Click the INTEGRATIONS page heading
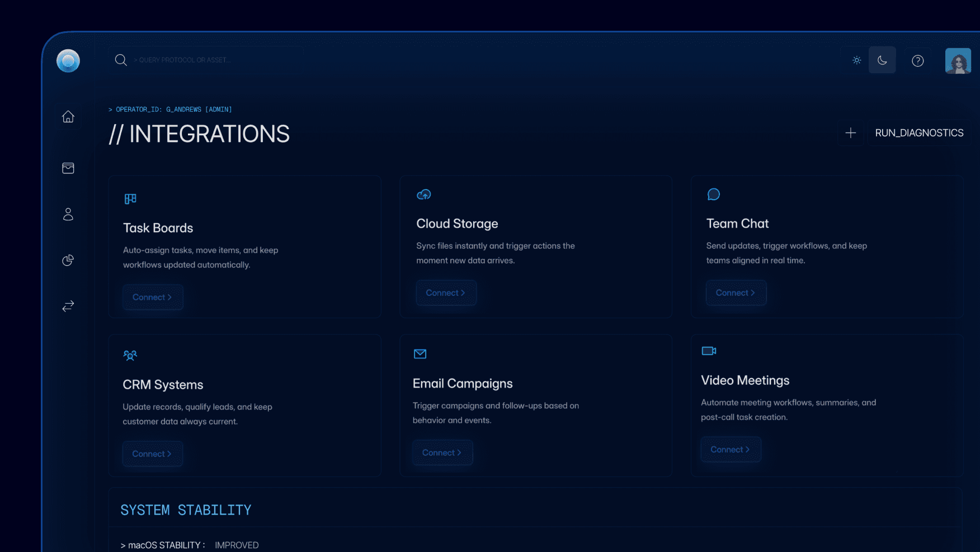The width and height of the screenshot is (980, 552). (200, 133)
